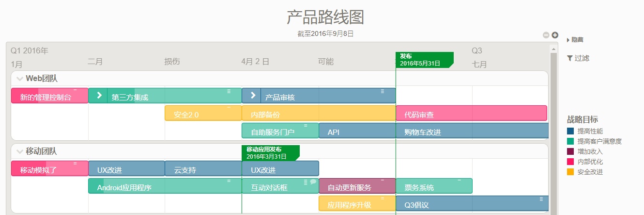Toggle the 提高客户满意度 legend item

(594, 141)
